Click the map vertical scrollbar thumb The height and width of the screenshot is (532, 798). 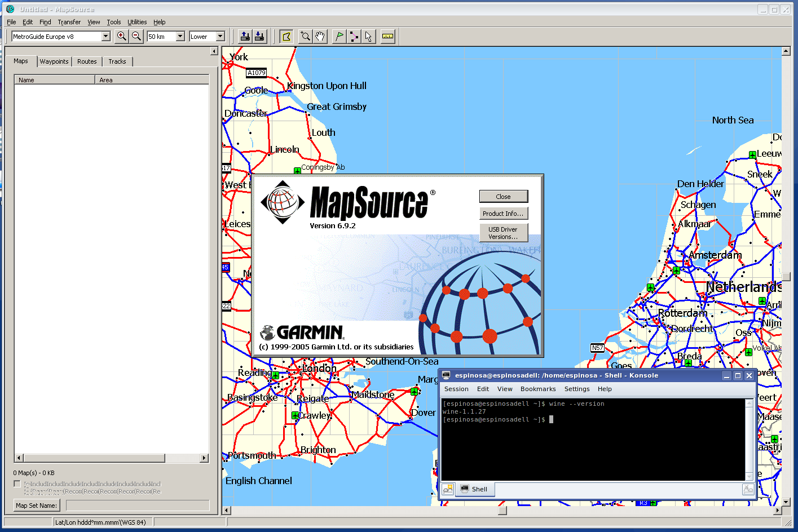point(786,277)
